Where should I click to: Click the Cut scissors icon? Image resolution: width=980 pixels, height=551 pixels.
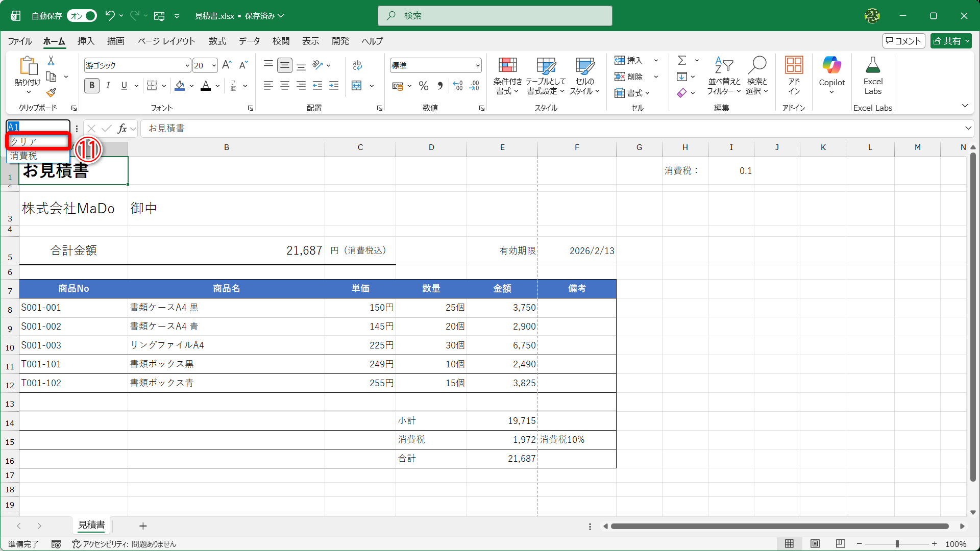tap(51, 61)
